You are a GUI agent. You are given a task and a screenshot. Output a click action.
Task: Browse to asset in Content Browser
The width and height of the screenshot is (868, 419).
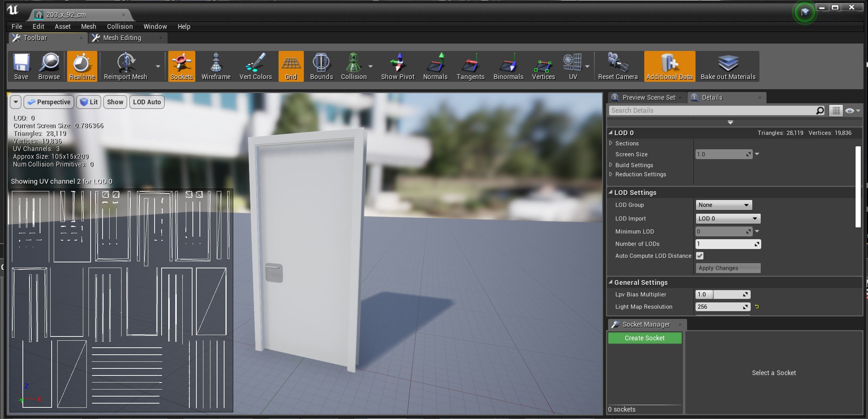coord(49,66)
